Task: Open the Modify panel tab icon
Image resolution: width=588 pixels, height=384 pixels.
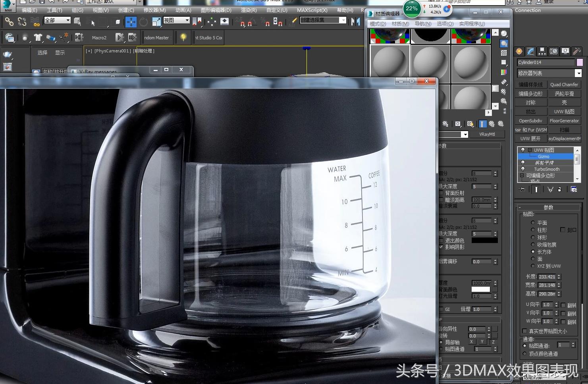Action: click(530, 51)
